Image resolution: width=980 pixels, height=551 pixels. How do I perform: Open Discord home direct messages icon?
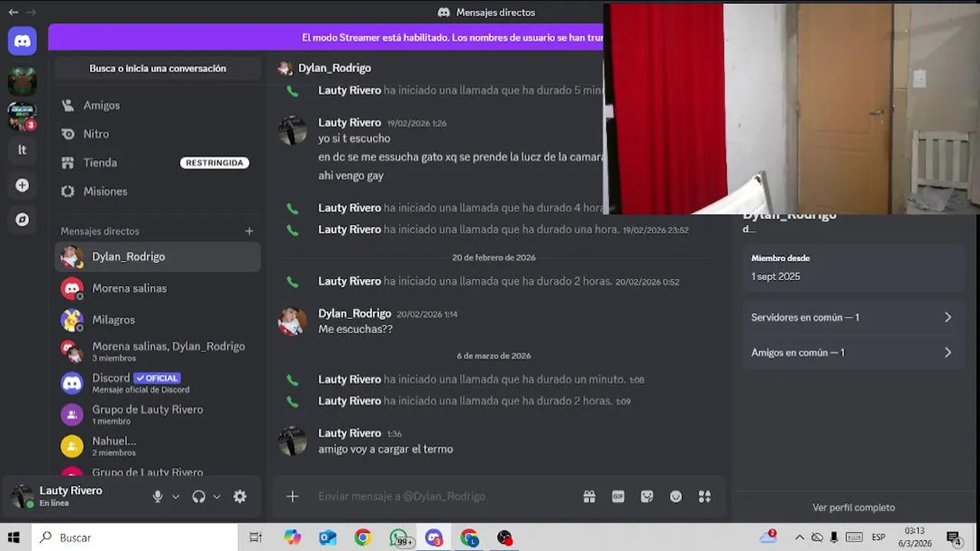(x=22, y=41)
